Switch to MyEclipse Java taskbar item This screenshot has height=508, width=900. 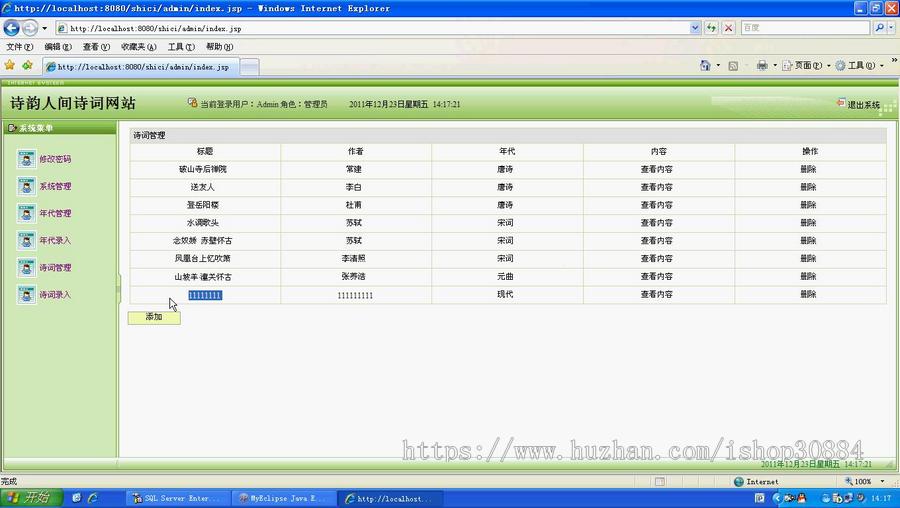tap(283, 498)
